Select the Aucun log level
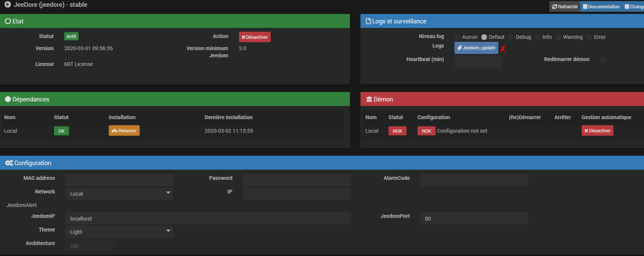The width and height of the screenshot is (644, 256). [458, 37]
